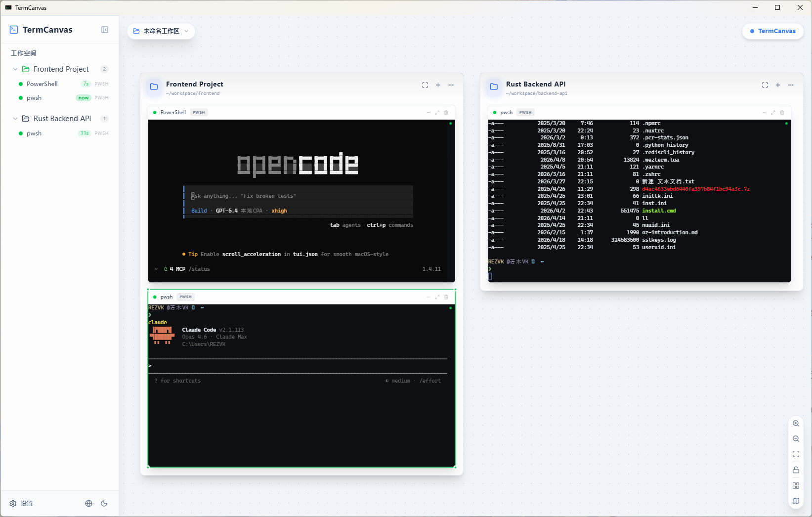The height and width of the screenshot is (517, 812).
Task: Expand the pwsh terminal in Rust Backend API
Action: tap(773, 112)
